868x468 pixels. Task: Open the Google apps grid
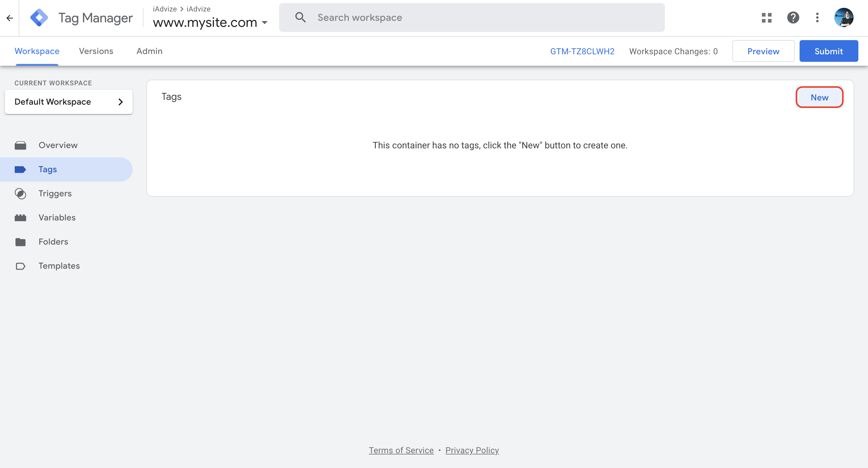[766, 17]
